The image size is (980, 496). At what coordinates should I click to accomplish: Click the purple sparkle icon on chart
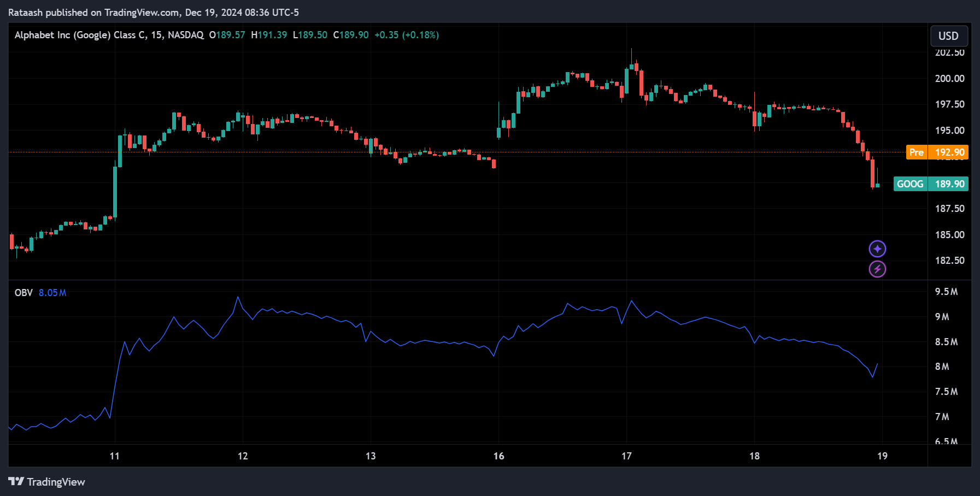point(877,249)
